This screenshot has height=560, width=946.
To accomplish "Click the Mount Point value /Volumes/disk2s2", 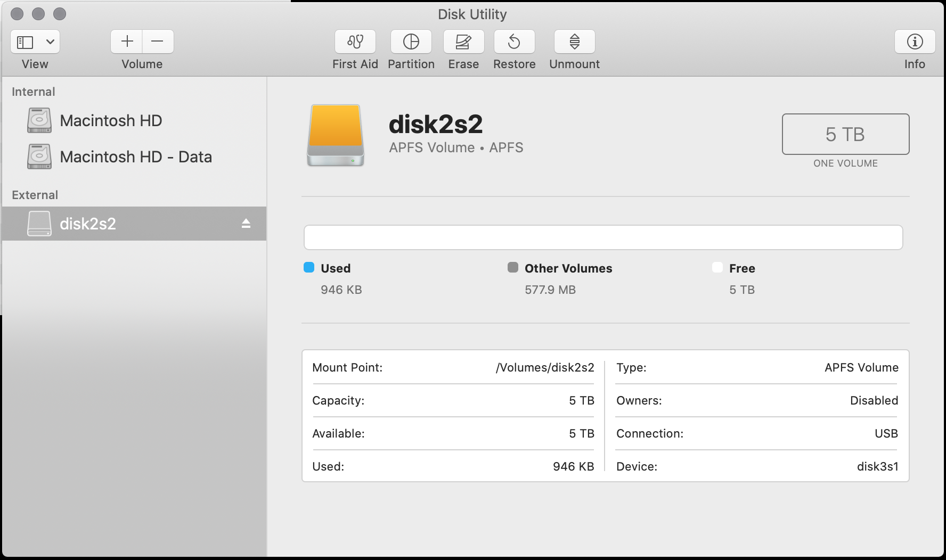I will 545,367.
